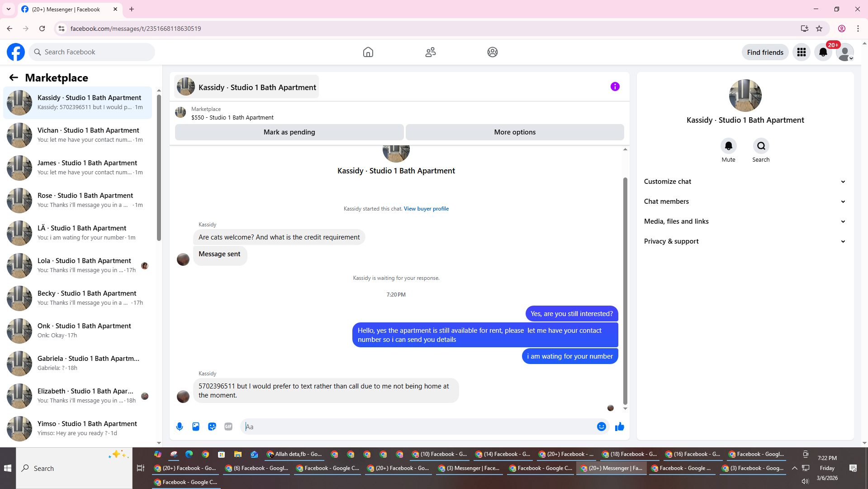Open the GIF picker icon
The image size is (868, 489).
pyautogui.click(x=228, y=427)
